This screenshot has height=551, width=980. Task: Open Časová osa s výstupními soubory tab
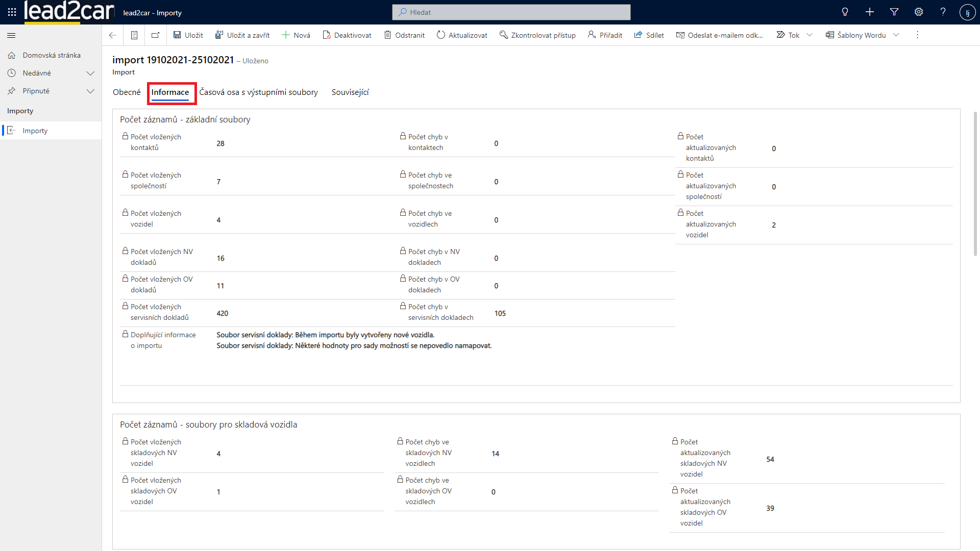tap(258, 92)
